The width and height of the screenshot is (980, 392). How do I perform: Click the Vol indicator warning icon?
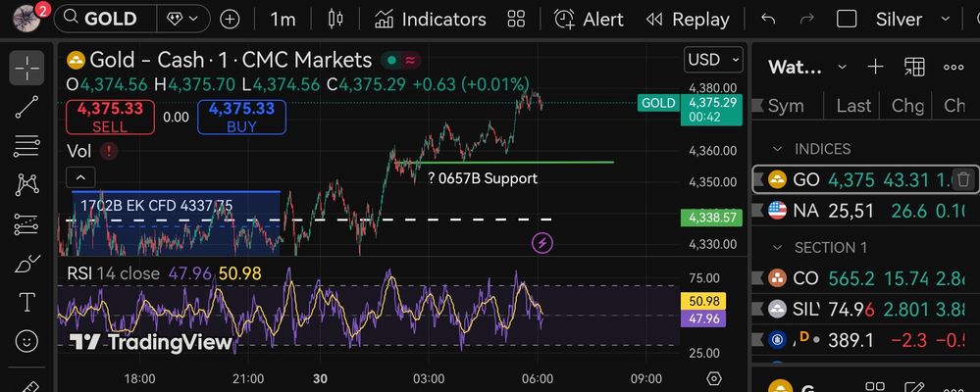click(109, 151)
